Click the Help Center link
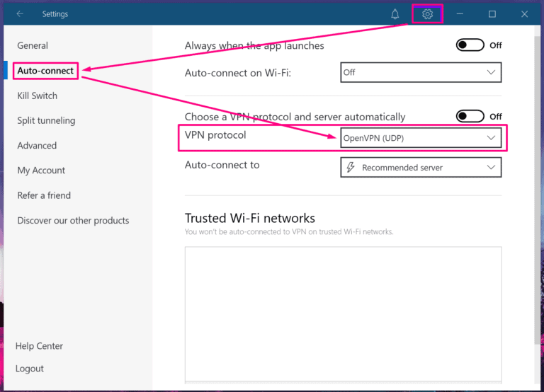This screenshot has height=392, width=544. pyautogui.click(x=39, y=346)
